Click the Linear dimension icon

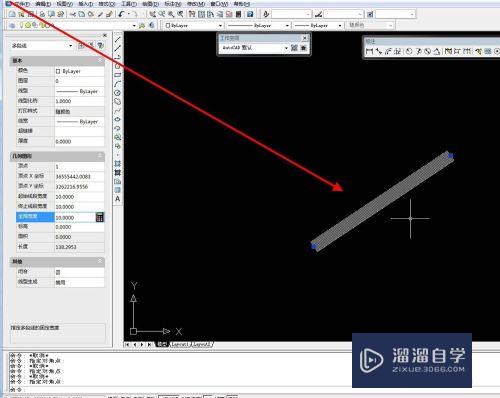[369, 51]
